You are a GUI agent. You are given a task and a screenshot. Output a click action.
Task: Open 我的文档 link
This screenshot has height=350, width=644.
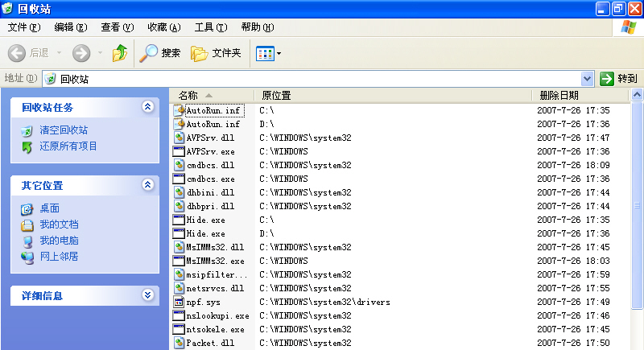point(59,224)
